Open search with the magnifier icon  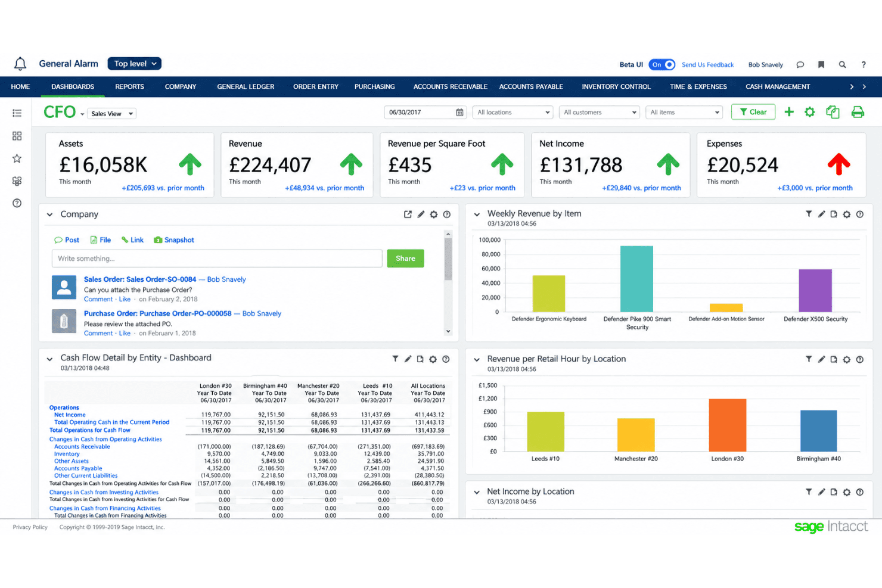(x=842, y=65)
